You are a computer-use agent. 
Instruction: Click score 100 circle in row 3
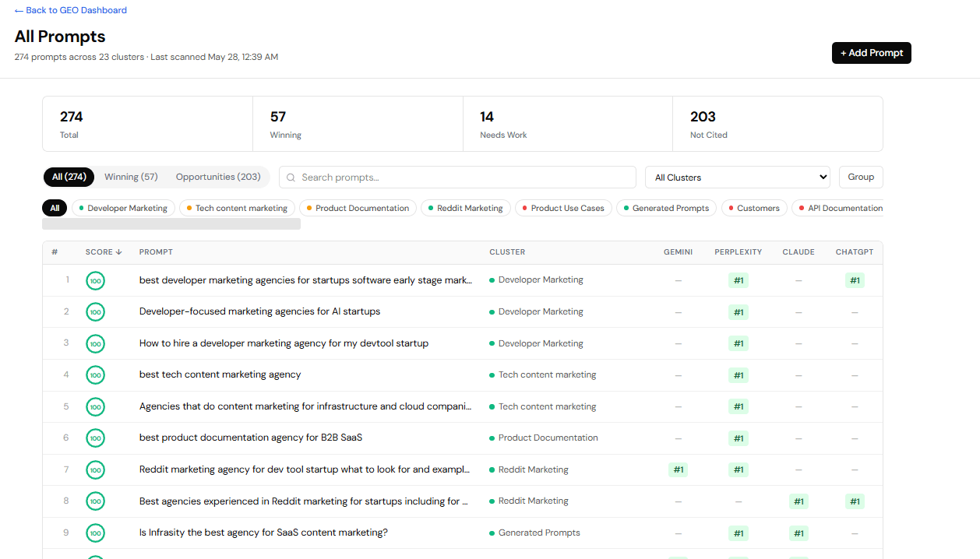point(95,343)
